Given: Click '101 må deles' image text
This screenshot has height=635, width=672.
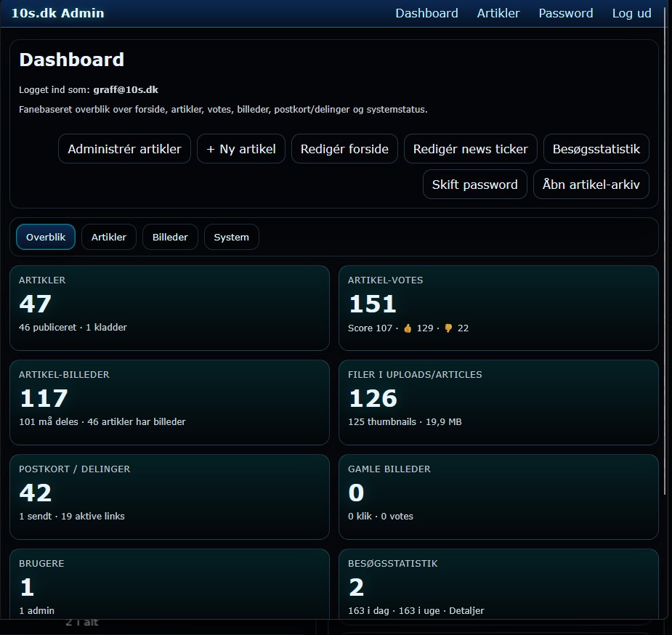Looking at the screenshot, I should tap(49, 421).
